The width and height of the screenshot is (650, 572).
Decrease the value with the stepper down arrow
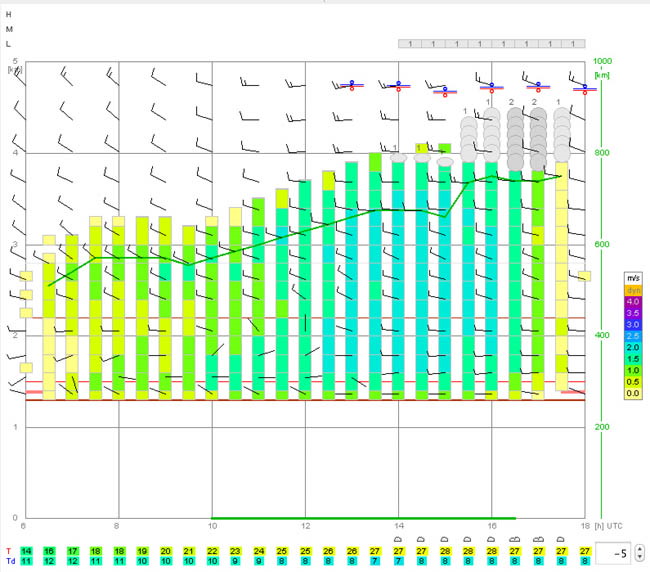coord(640,557)
